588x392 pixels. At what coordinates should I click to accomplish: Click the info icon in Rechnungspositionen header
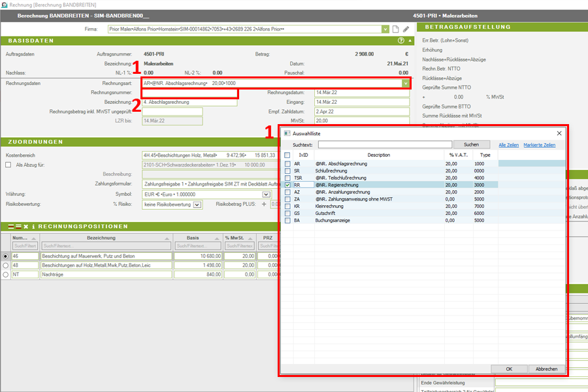pos(33,226)
